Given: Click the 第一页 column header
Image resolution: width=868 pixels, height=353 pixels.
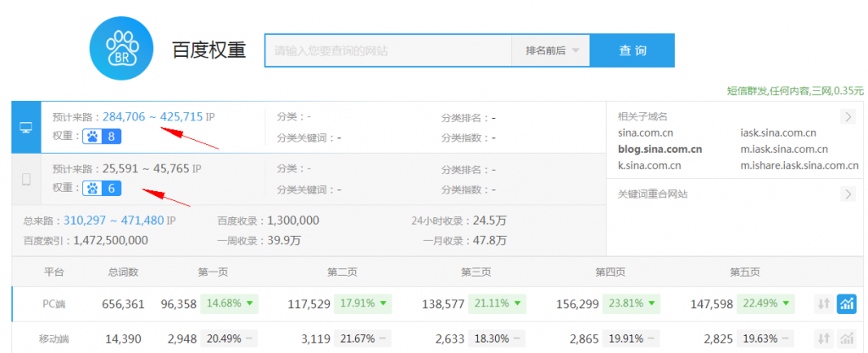Looking at the screenshot, I should (213, 272).
